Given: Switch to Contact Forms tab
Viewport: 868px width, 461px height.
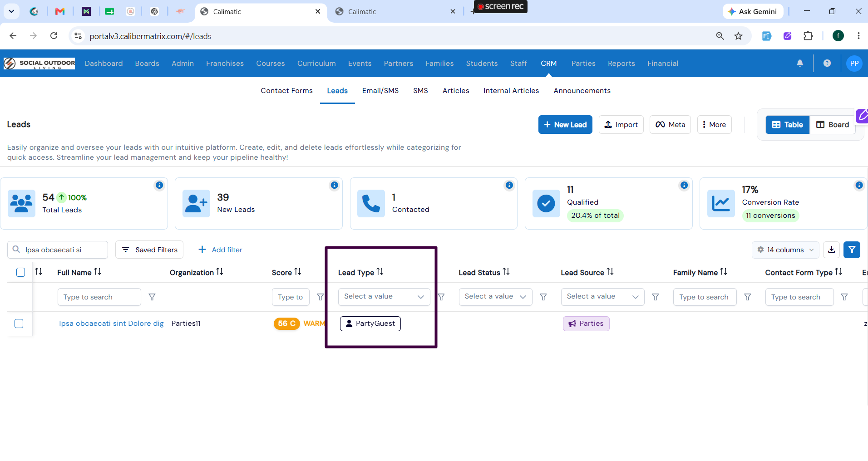Looking at the screenshot, I should [x=286, y=91].
